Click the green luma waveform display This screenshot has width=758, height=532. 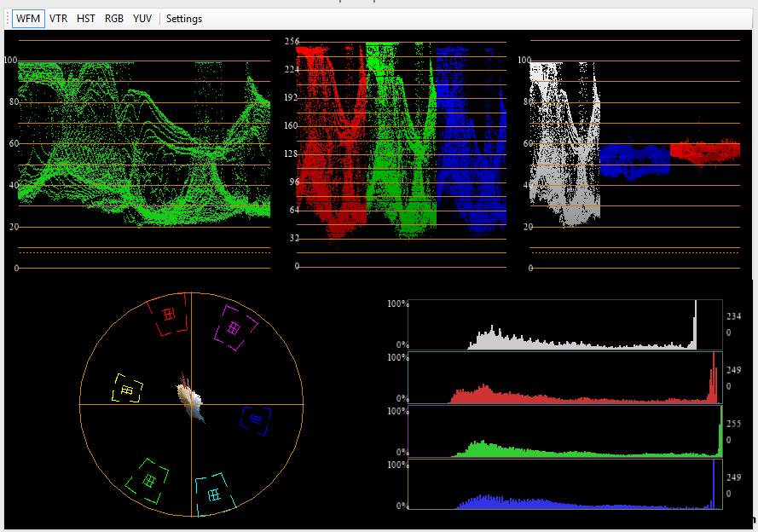click(x=143, y=145)
